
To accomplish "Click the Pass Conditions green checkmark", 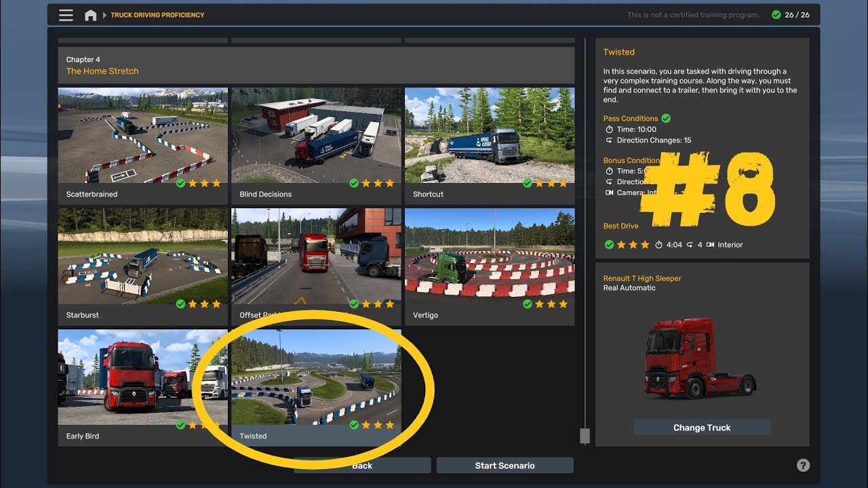I will [666, 119].
